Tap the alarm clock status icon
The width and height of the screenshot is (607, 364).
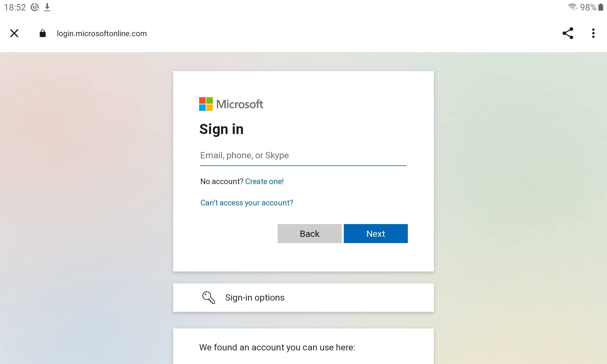coord(34,7)
